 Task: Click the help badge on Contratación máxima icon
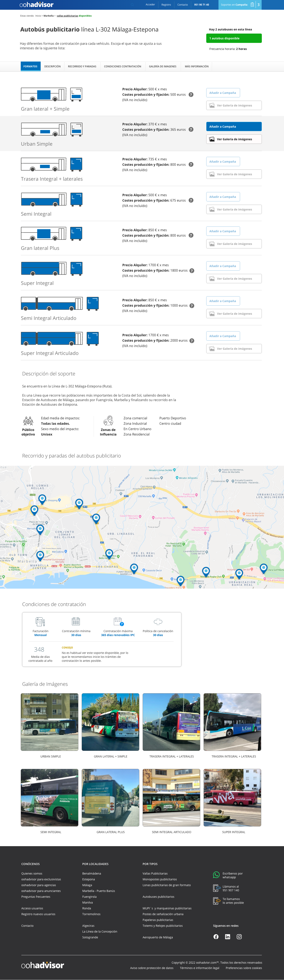click(122, 624)
